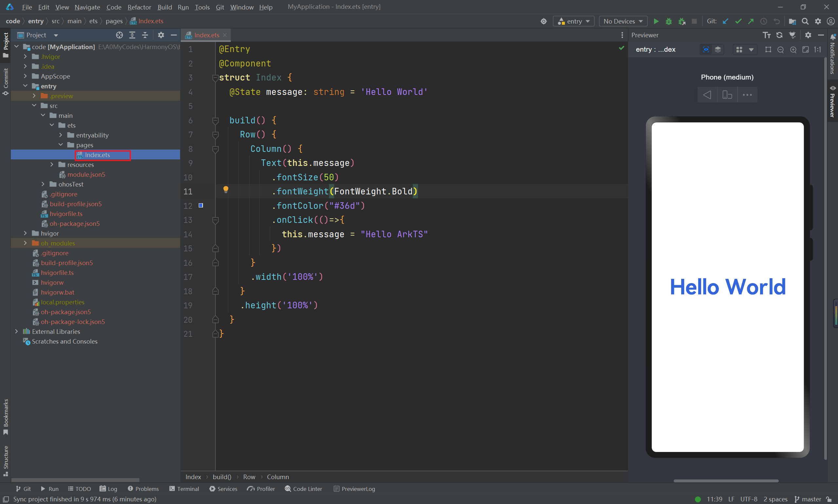Screen dimensions: 838x504
Task: Click the Debug bug icon in toolbar
Action: [668, 21]
